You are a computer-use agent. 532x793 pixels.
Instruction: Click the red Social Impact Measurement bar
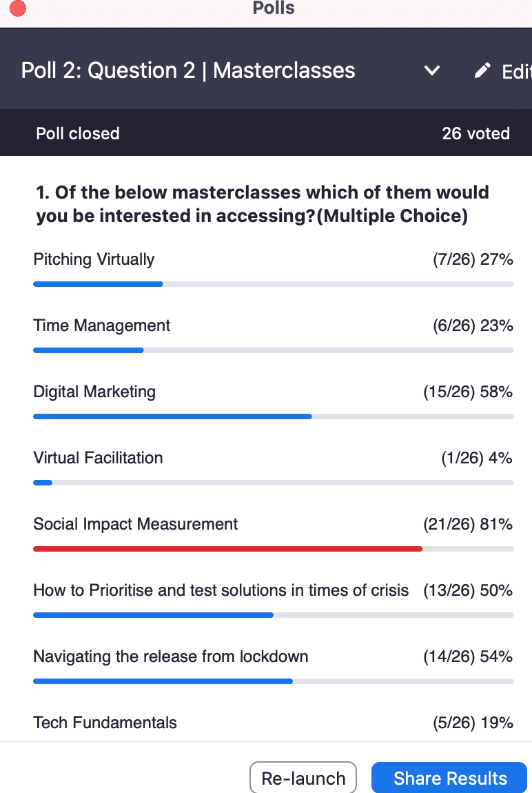pos(228,549)
